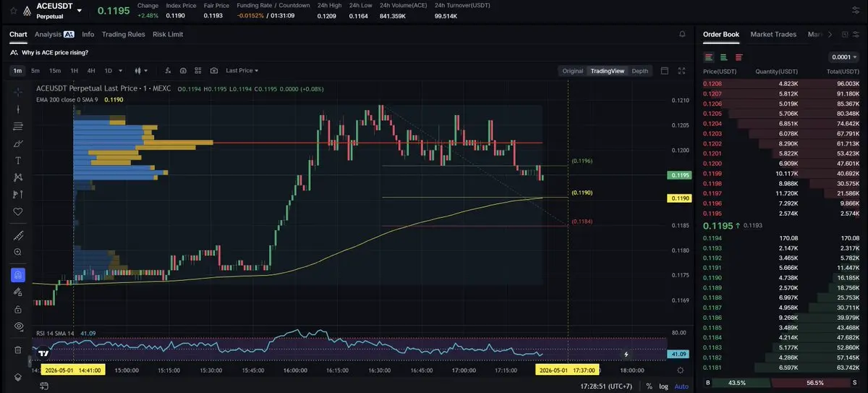Click the price alert bell icon

(681, 34)
